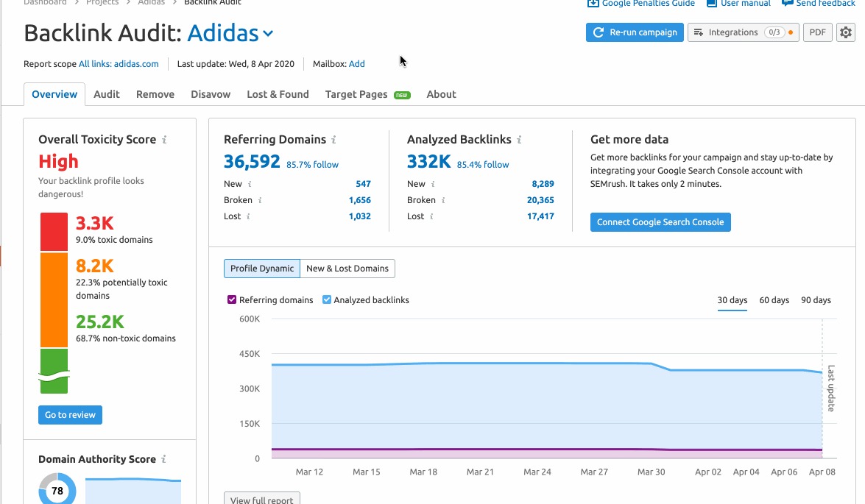
Task: Click info icon for Analyzed Backlinks Lost row
Action: pos(431,216)
